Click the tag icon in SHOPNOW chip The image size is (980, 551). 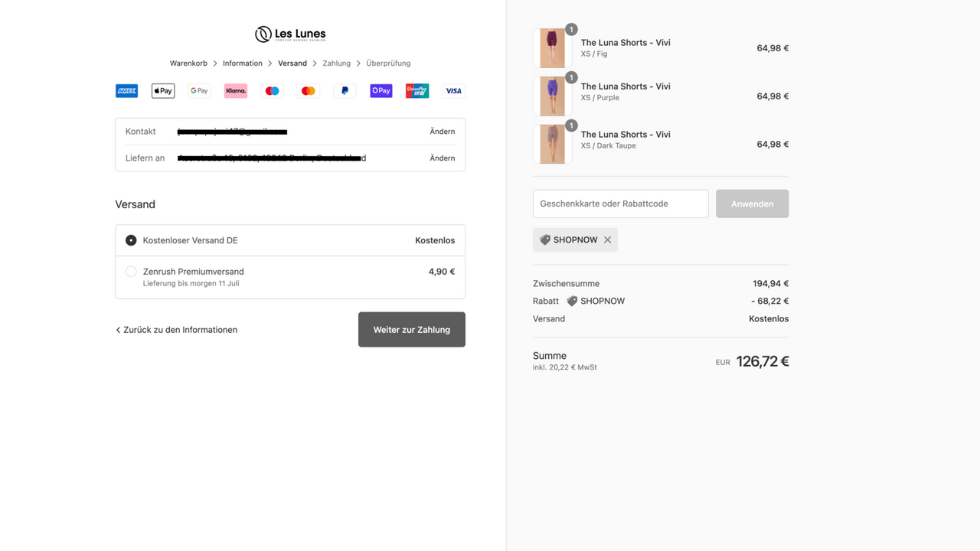(545, 240)
